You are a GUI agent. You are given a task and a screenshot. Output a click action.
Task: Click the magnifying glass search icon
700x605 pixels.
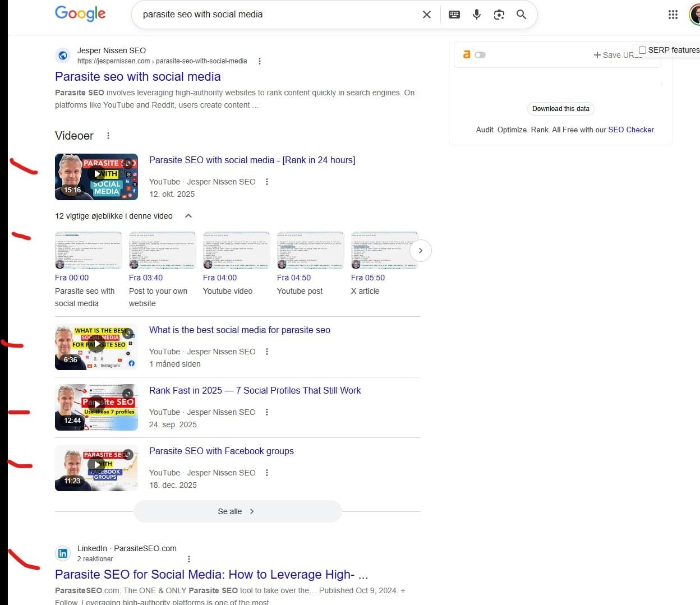pos(521,15)
